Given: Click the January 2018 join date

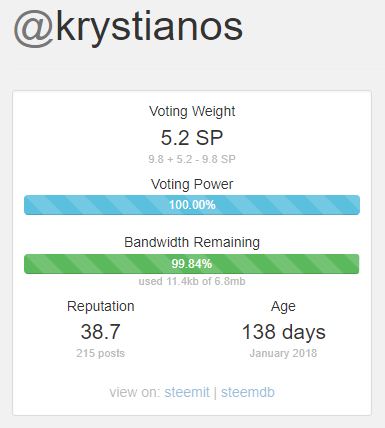Looking at the screenshot, I should tap(283, 353).
